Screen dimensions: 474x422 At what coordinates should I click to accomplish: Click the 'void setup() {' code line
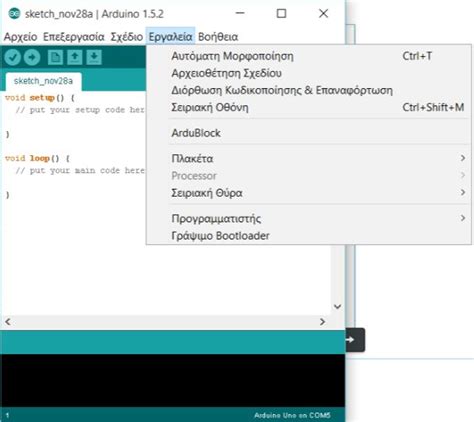40,98
